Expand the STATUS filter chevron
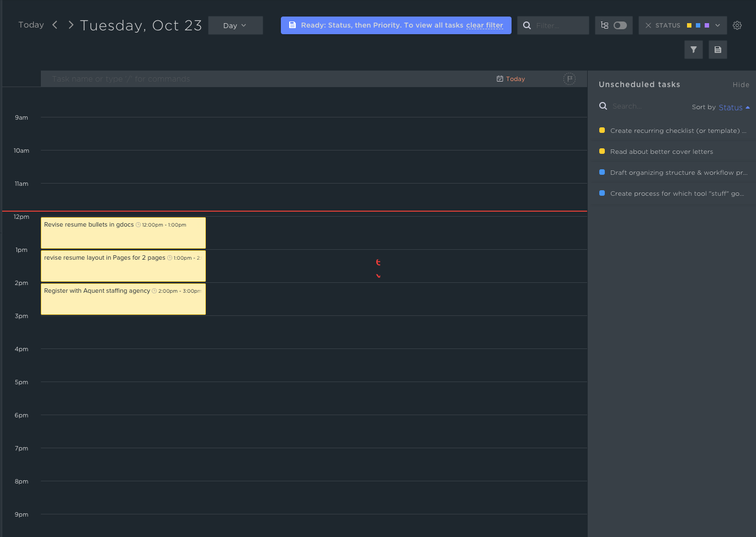Viewport: 756px width, 537px height. pos(717,25)
